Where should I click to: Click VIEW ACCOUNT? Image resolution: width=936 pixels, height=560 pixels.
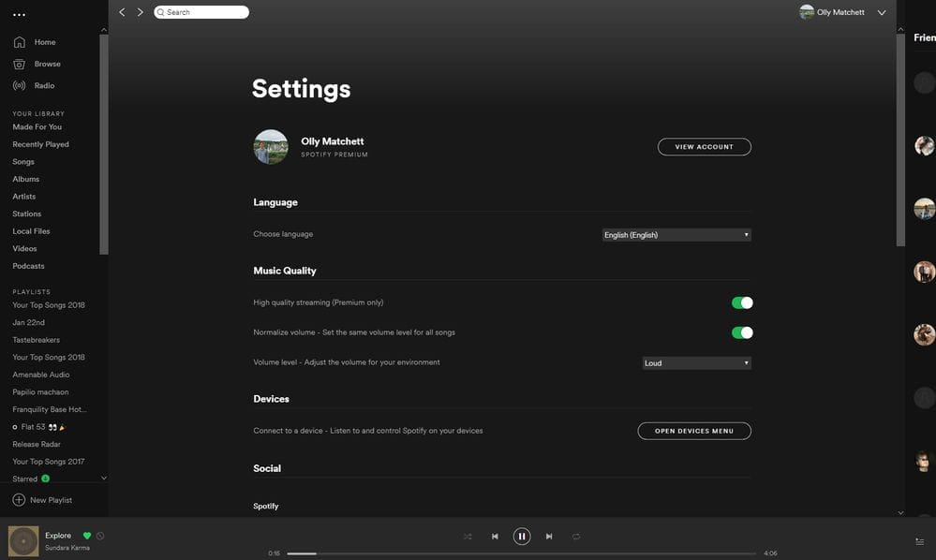pos(704,146)
